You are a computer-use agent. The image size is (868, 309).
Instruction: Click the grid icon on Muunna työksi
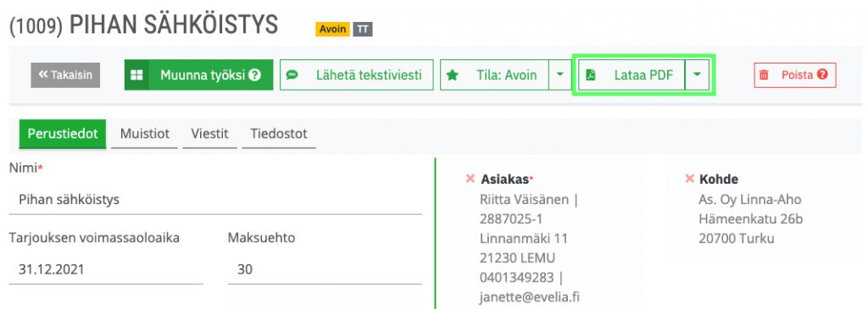point(136,74)
